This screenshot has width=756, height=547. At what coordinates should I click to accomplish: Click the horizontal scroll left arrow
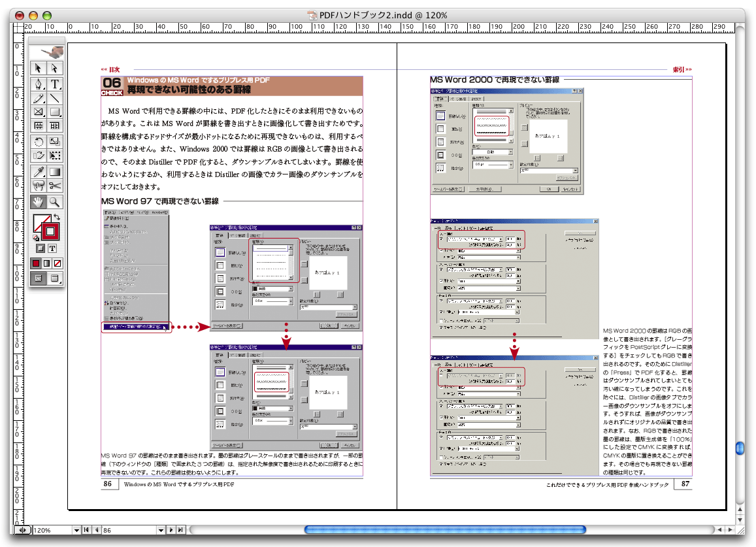720,529
